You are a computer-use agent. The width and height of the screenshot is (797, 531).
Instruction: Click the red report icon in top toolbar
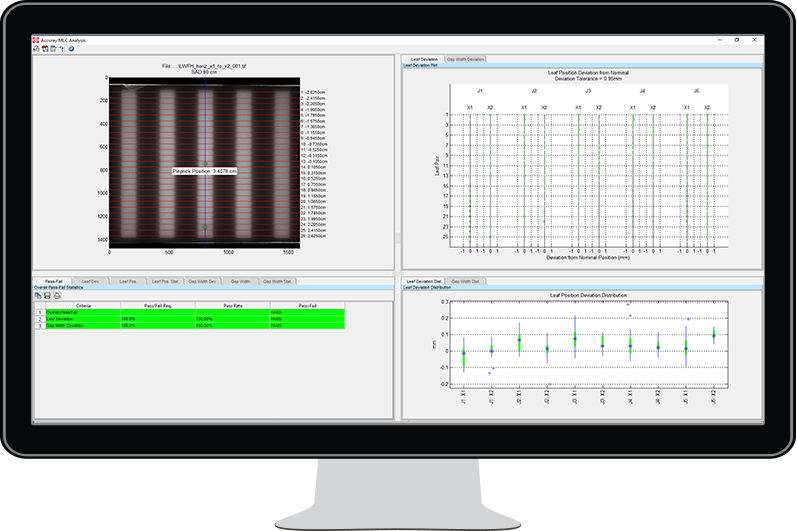coord(44,48)
